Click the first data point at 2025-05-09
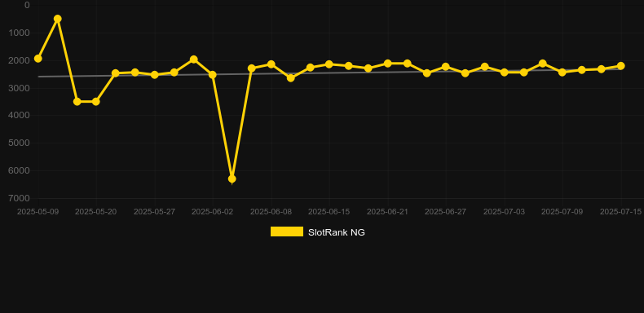The width and height of the screenshot is (644, 313). tap(38, 59)
